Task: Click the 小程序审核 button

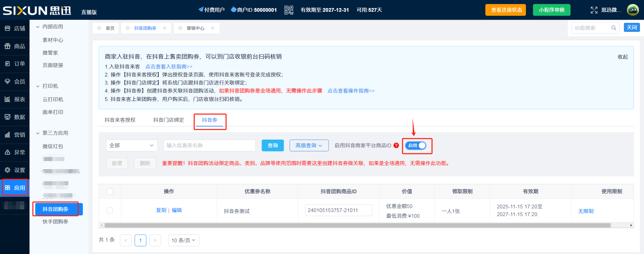Action: point(552,10)
